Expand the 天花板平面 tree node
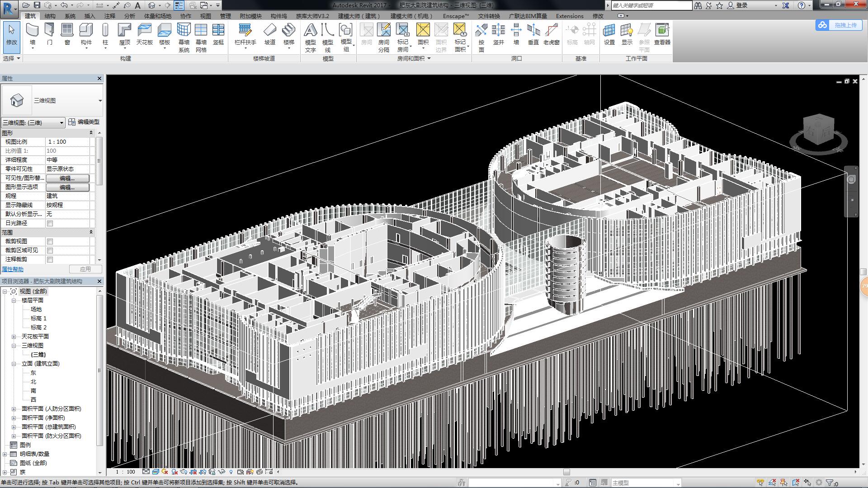868x488 pixels. [14, 337]
